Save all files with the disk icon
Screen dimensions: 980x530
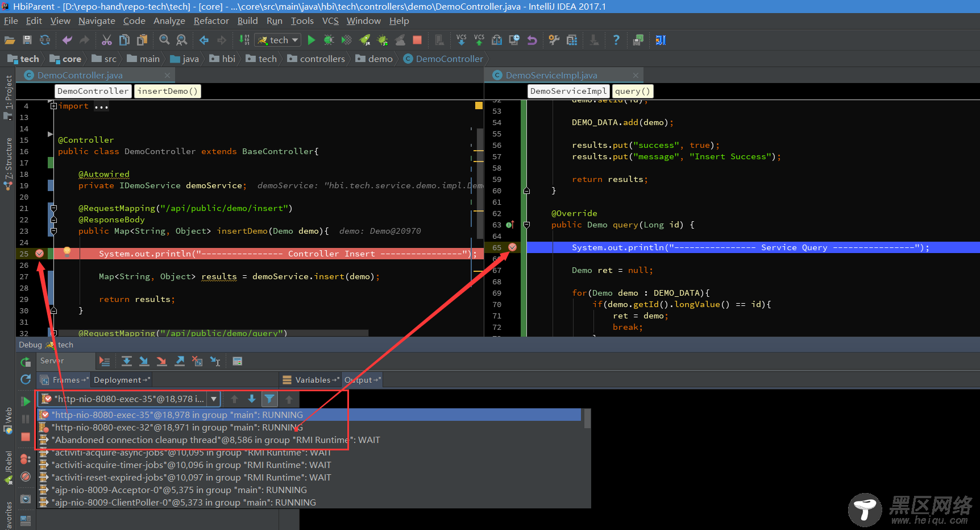pos(27,40)
